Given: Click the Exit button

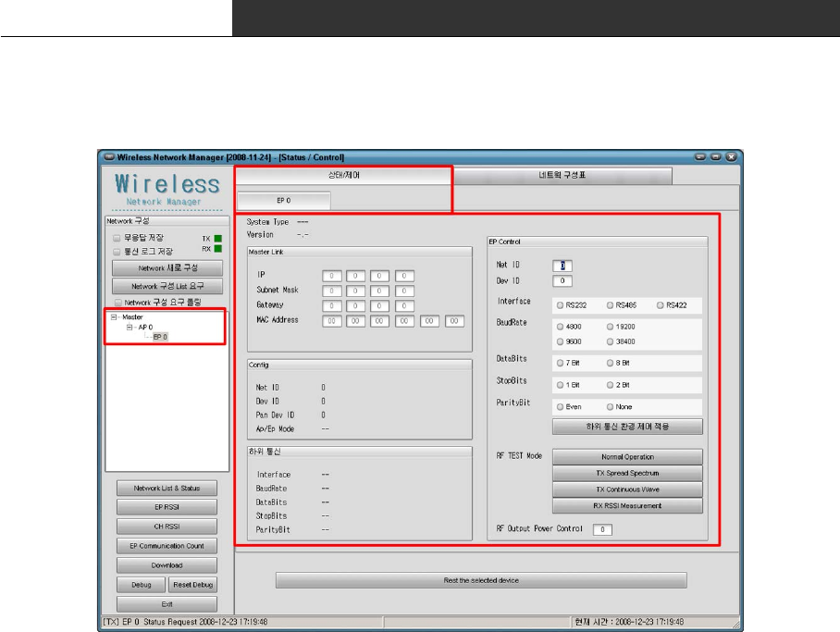Looking at the screenshot, I should coord(167,604).
